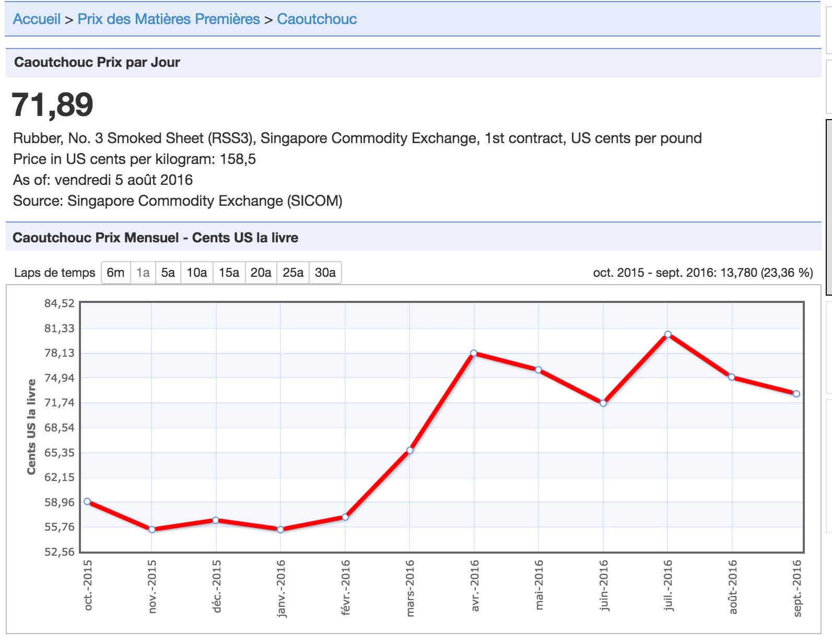Click the avr.-2016 peak data point
The height and width of the screenshot is (644, 832).
[474, 353]
